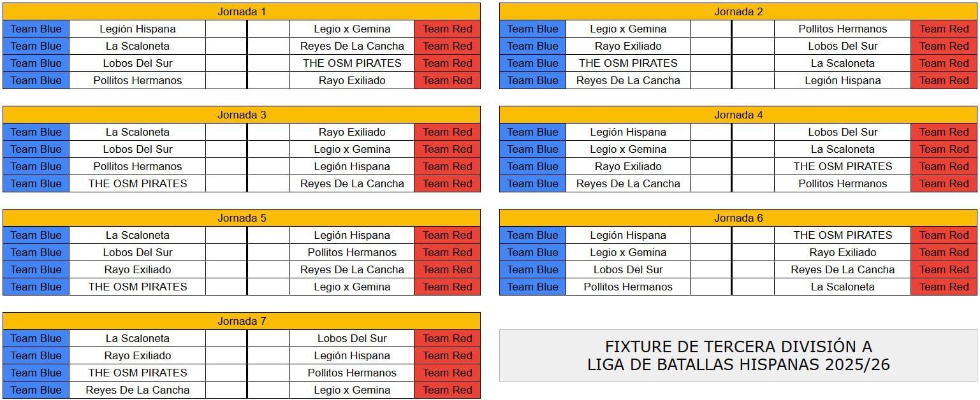This screenshot has height=400, width=980.
Task: Click THE OSM PIRATES in Jornada 2
Action: tap(628, 63)
